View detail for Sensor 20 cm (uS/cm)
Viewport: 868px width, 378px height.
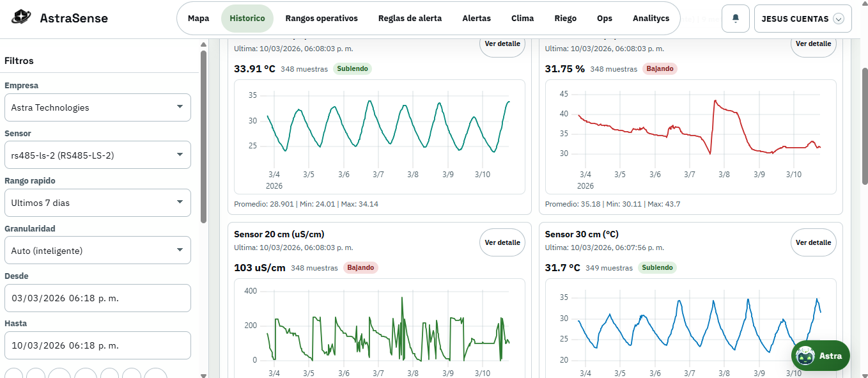[x=502, y=242]
